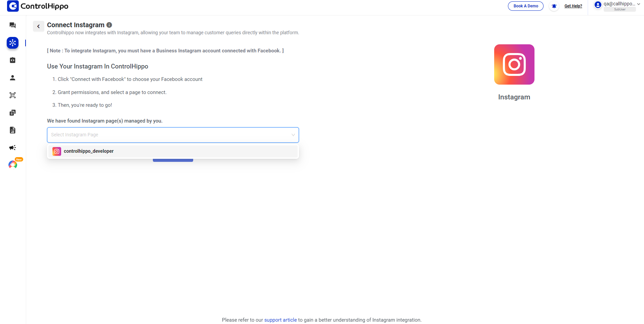The height and width of the screenshot is (324, 644).
Task: Open the reports chart sidebar icon
Action: pyautogui.click(x=12, y=130)
